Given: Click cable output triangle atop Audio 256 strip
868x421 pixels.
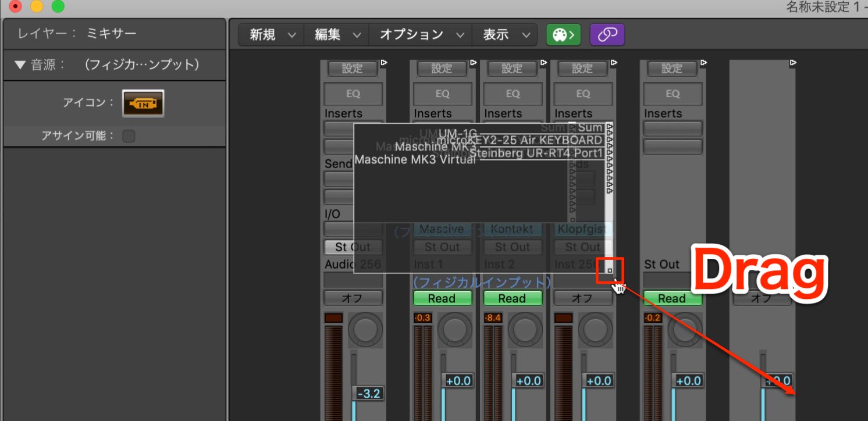Looking at the screenshot, I should 384,62.
